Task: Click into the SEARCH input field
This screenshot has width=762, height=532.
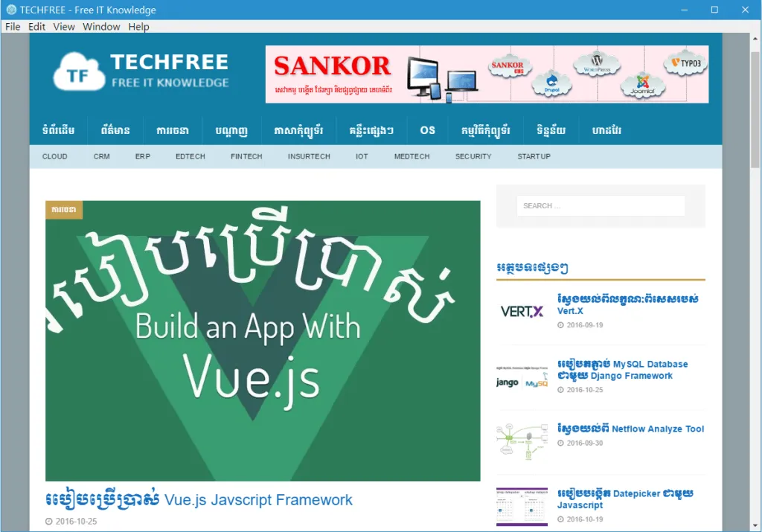Action: pos(601,206)
